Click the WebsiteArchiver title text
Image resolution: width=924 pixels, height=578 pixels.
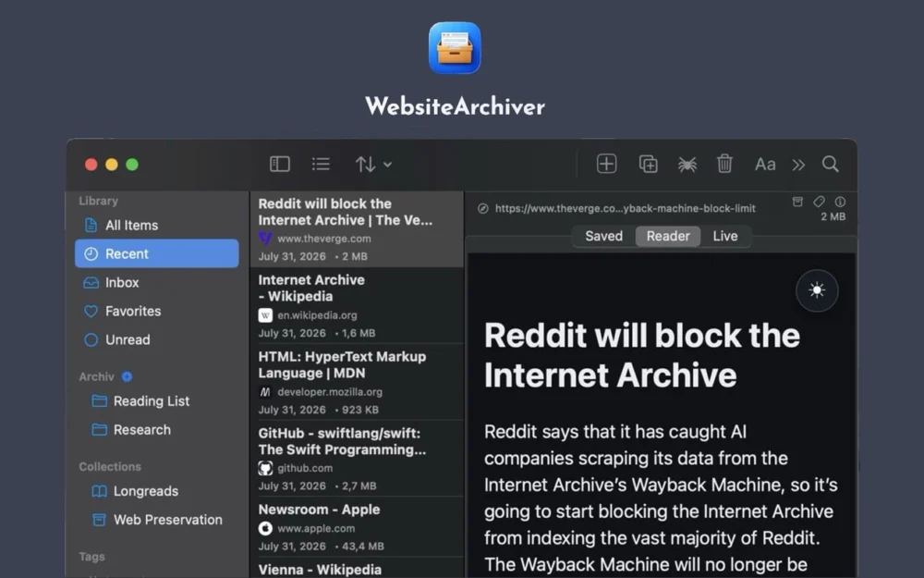(x=455, y=106)
